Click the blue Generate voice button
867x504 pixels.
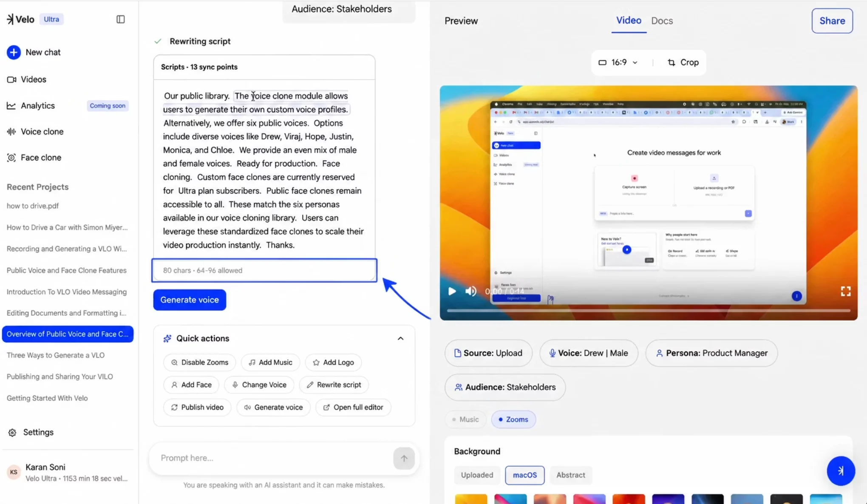tap(190, 300)
